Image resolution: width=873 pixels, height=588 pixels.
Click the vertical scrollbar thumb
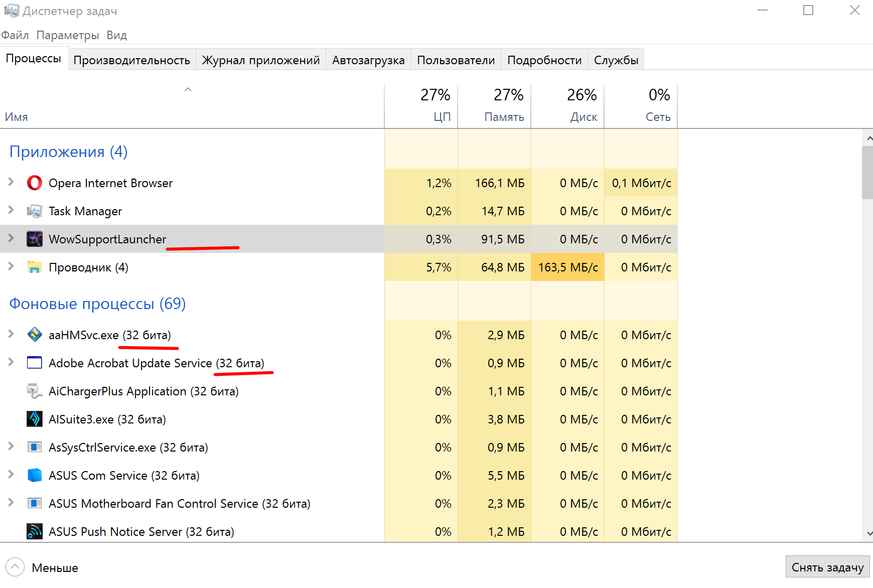pyautogui.click(x=868, y=173)
